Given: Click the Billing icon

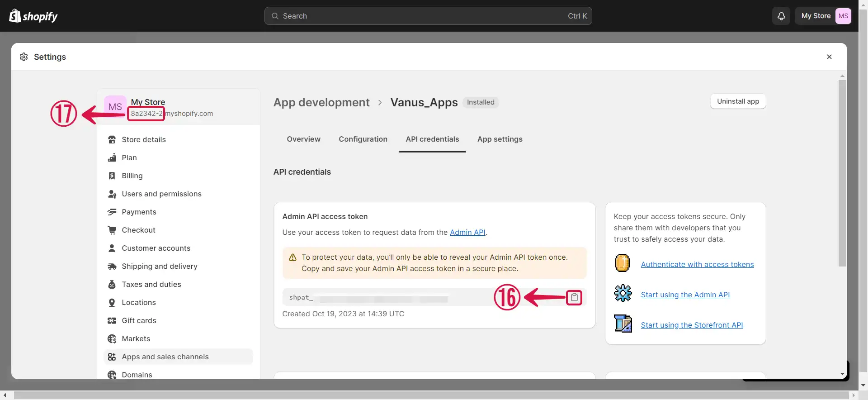Looking at the screenshot, I should (112, 176).
